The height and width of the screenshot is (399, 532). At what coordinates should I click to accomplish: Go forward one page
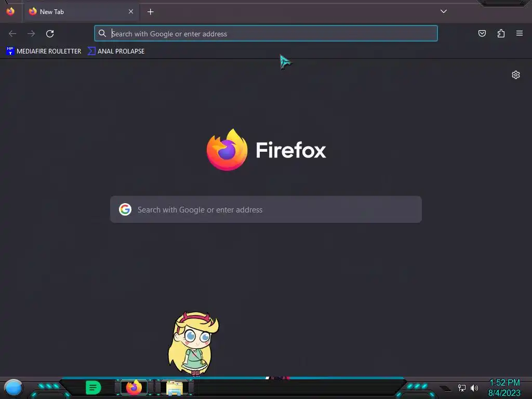[31, 34]
